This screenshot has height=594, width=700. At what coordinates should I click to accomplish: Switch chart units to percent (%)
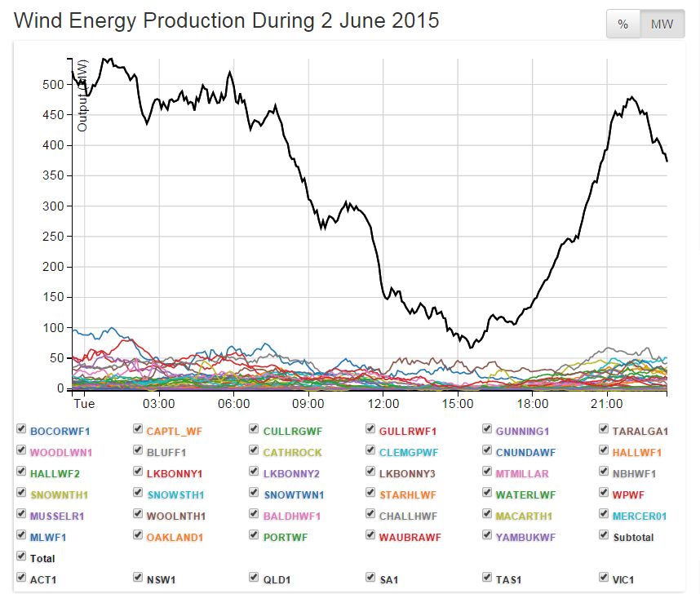[x=622, y=24]
